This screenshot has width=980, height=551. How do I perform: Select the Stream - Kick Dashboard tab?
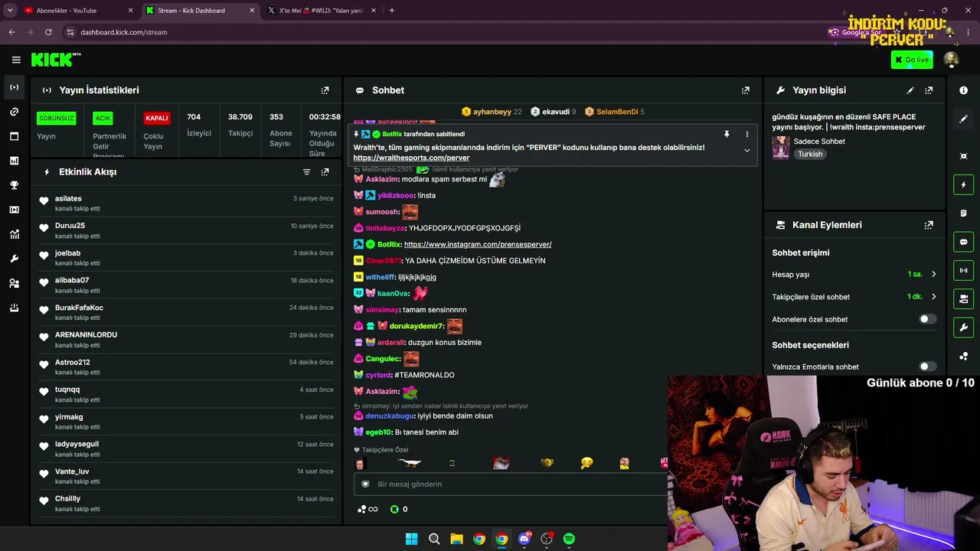[x=201, y=11]
